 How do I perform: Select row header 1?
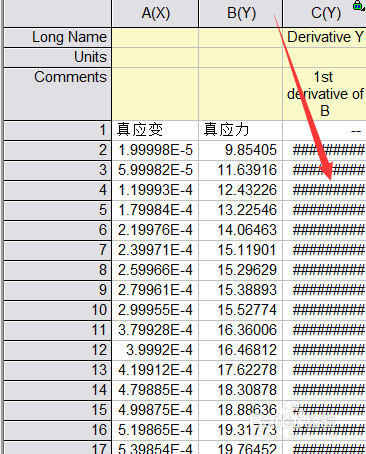pyautogui.click(x=57, y=130)
